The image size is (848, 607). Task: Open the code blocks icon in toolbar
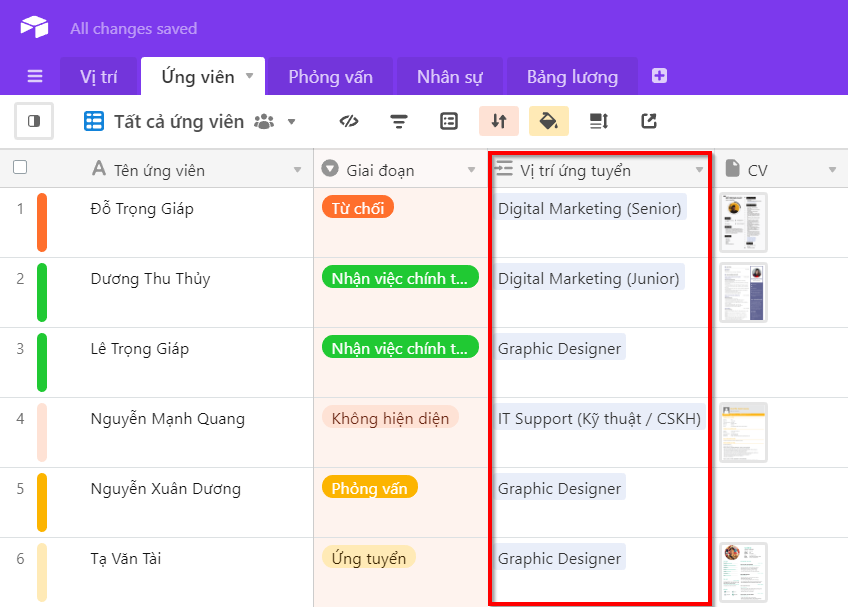(349, 121)
